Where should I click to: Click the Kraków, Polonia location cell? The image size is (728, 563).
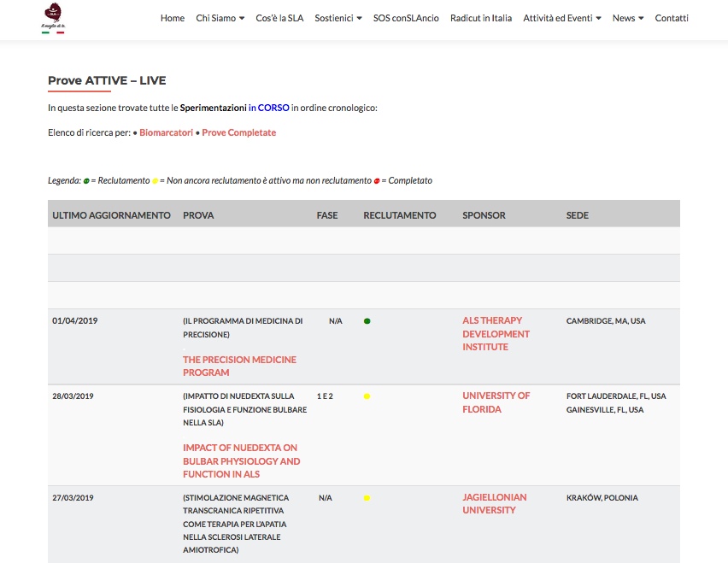(602, 497)
